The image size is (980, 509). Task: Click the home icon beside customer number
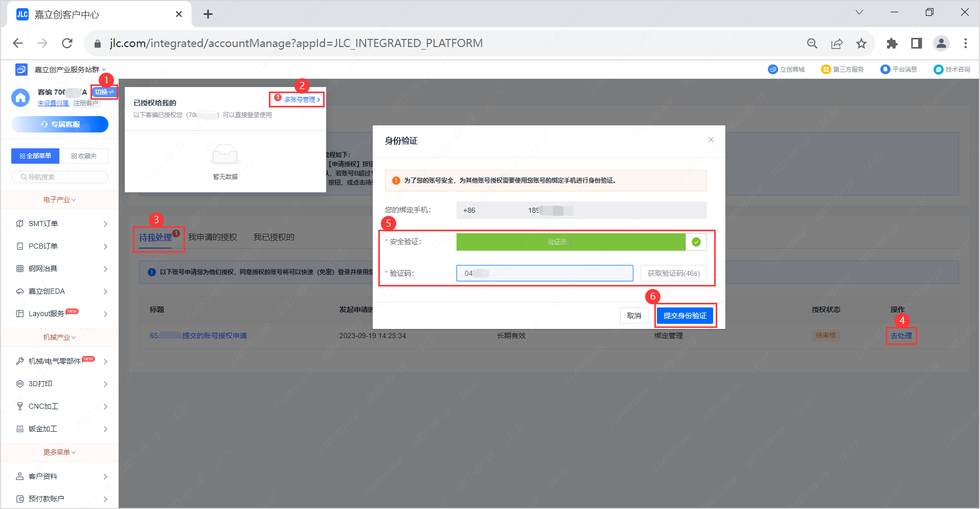pyautogui.click(x=21, y=97)
